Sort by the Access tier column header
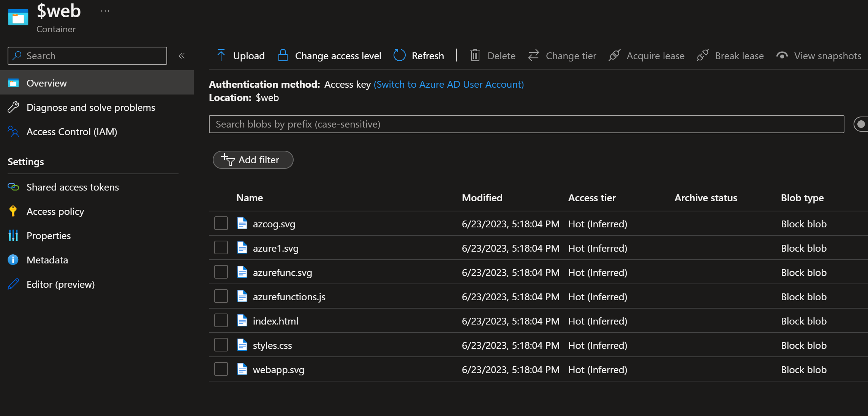This screenshot has height=416, width=868. (x=592, y=198)
